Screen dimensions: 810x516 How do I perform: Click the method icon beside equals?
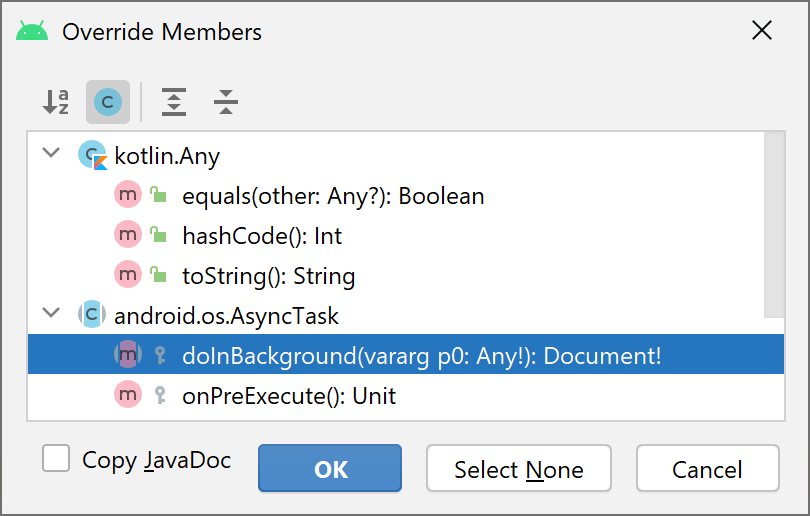(x=128, y=195)
